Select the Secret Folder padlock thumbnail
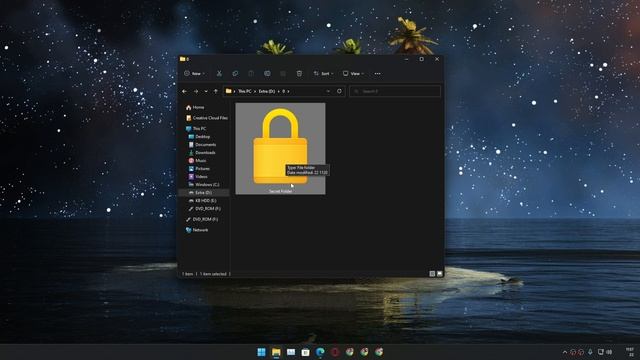 280,149
